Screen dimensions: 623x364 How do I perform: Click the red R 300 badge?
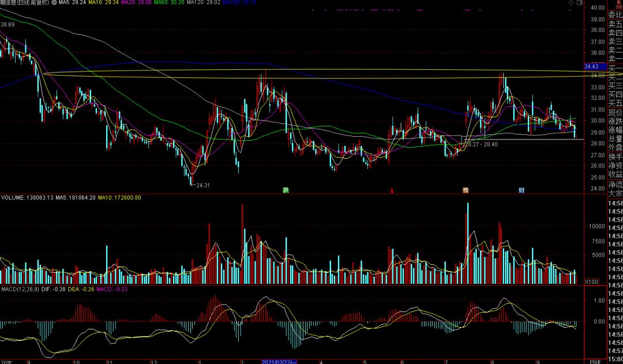pyautogui.click(x=618, y=4)
